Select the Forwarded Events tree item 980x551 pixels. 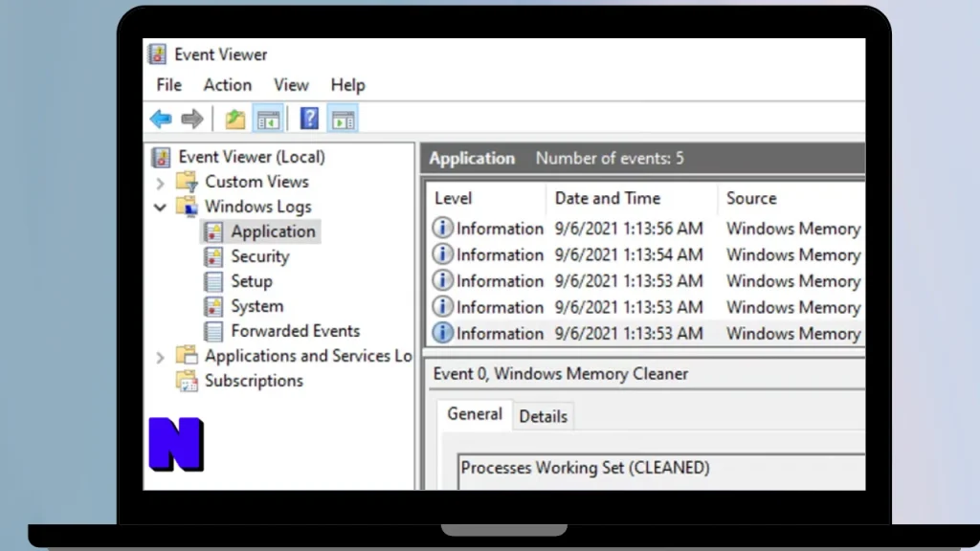coord(295,331)
